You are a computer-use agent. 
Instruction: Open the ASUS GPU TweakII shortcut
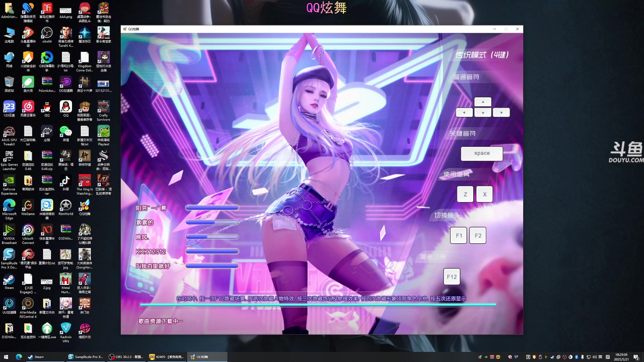[x=9, y=135]
